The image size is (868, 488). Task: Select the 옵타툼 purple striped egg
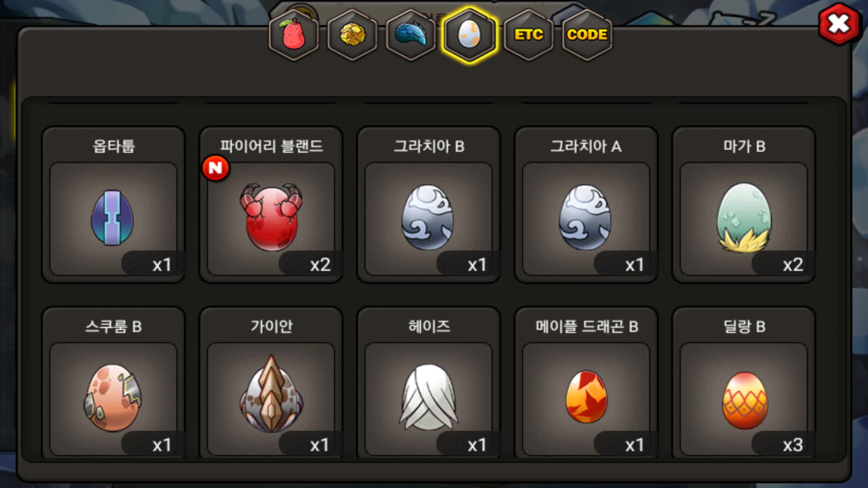(113, 205)
